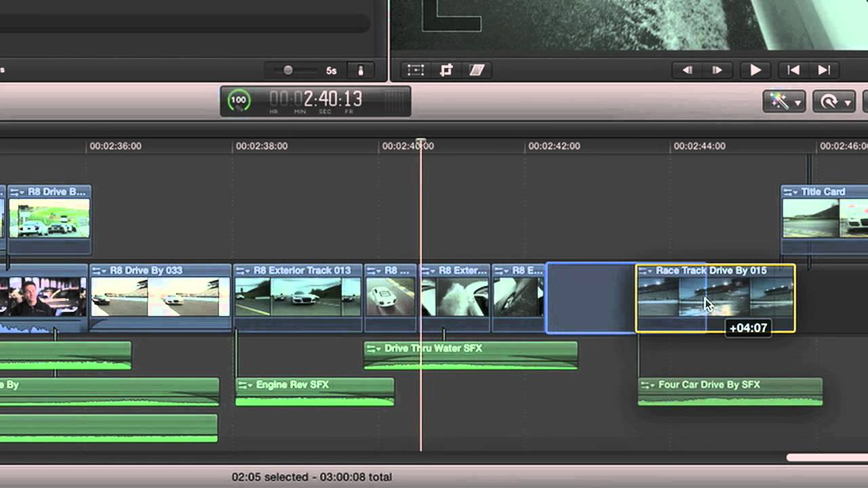
Task: Click ruler mark 00:02:42:00
Action: [x=554, y=146]
